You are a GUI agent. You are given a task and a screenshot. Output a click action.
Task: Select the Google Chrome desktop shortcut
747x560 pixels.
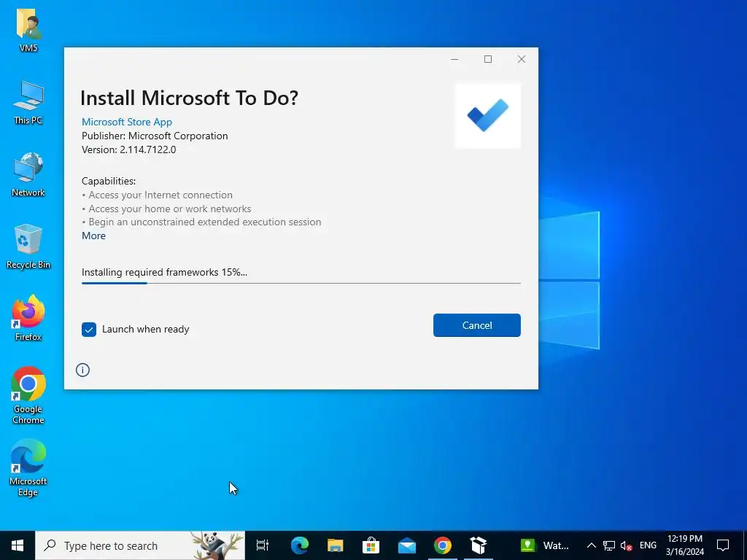pos(28,395)
